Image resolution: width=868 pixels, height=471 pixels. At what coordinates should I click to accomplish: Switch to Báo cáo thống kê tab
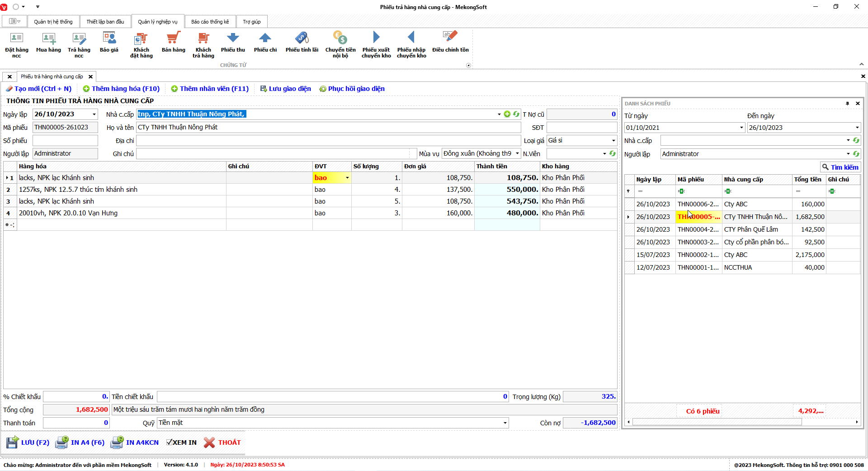(x=210, y=22)
